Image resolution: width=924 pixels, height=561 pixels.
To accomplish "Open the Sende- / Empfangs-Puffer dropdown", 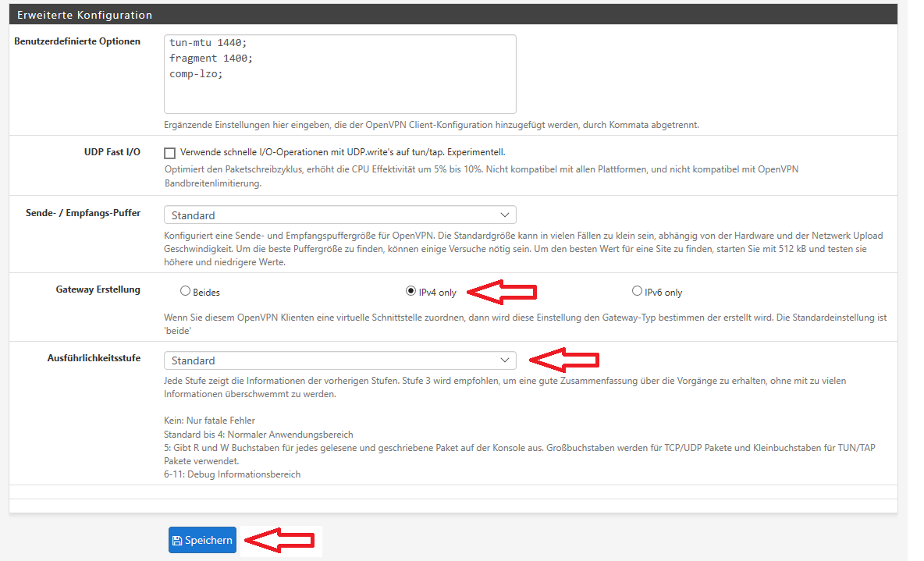I will [339, 215].
